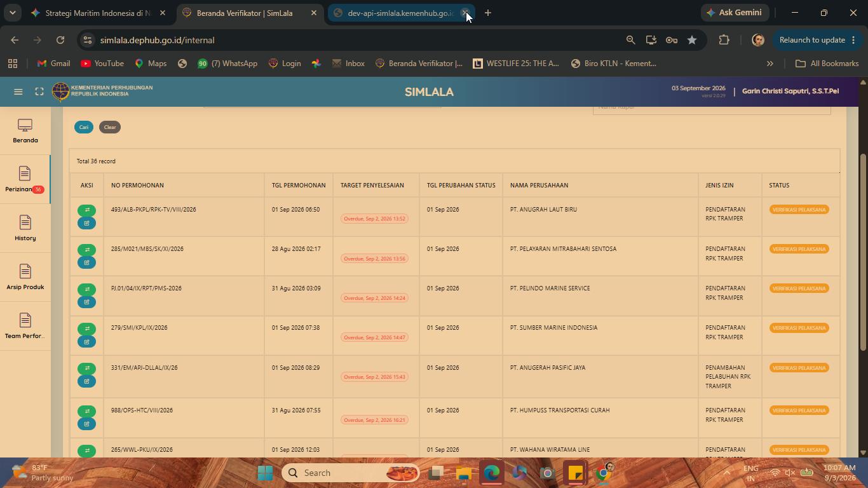Toggle fullscreen icon beside hamburger menu
The width and height of the screenshot is (868, 488).
tap(39, 91)
